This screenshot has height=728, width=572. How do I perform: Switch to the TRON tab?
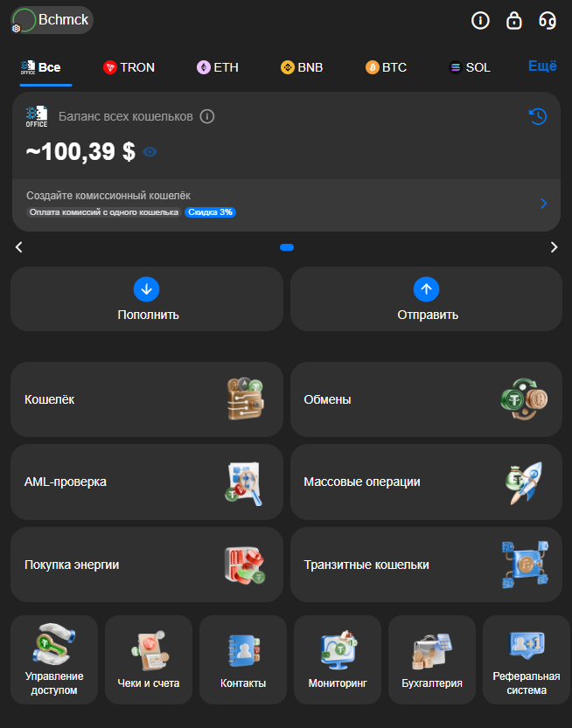129,67
